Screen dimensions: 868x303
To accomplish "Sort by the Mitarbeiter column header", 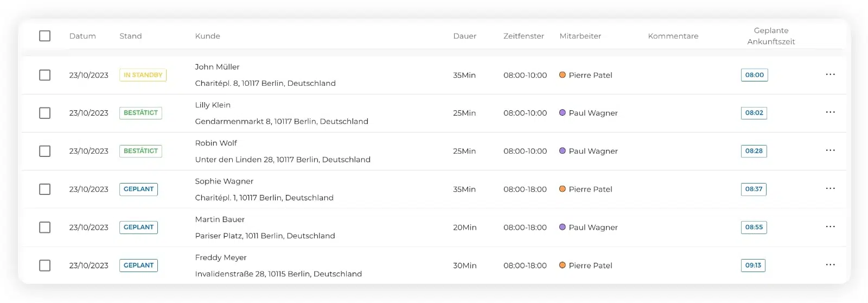I will pyautogui.click(x=580, y=36).
